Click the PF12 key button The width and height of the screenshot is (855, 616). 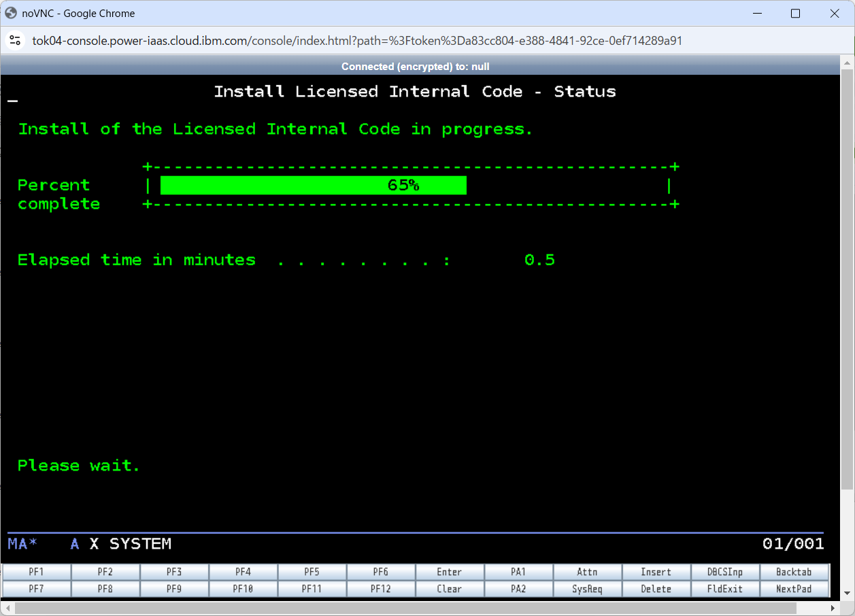click(x=380, y=589)
